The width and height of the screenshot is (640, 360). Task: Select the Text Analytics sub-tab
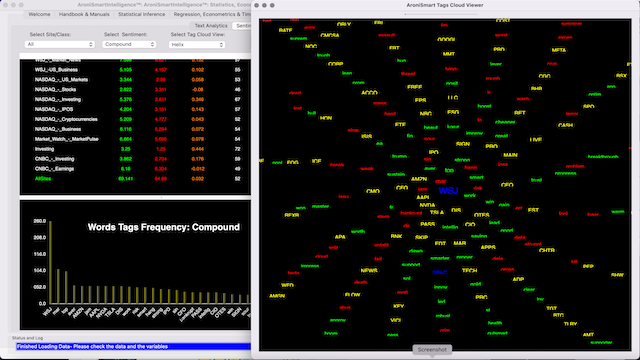[x=211, y=26]
